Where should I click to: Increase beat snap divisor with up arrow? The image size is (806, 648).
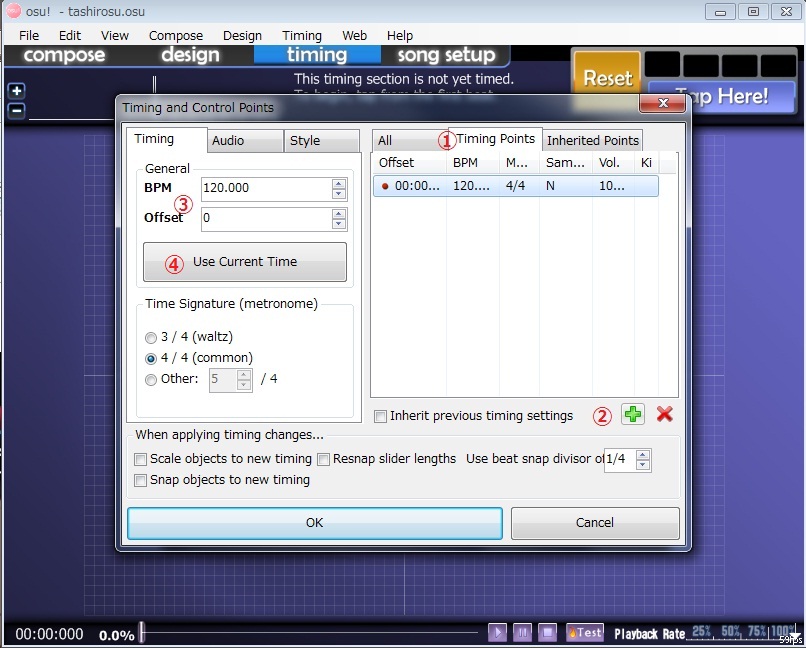coord(643,454)
